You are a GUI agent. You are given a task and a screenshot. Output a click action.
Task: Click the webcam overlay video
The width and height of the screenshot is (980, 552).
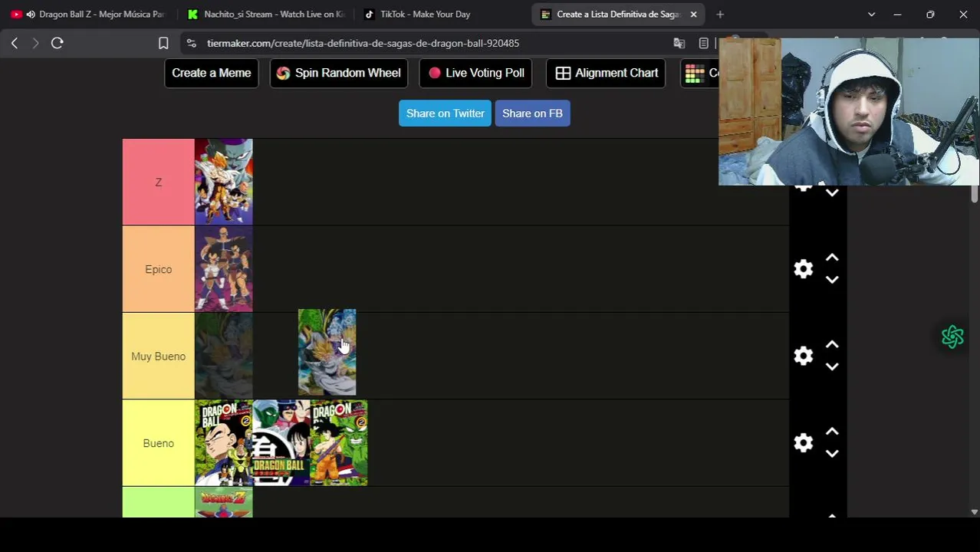point(849,112)
